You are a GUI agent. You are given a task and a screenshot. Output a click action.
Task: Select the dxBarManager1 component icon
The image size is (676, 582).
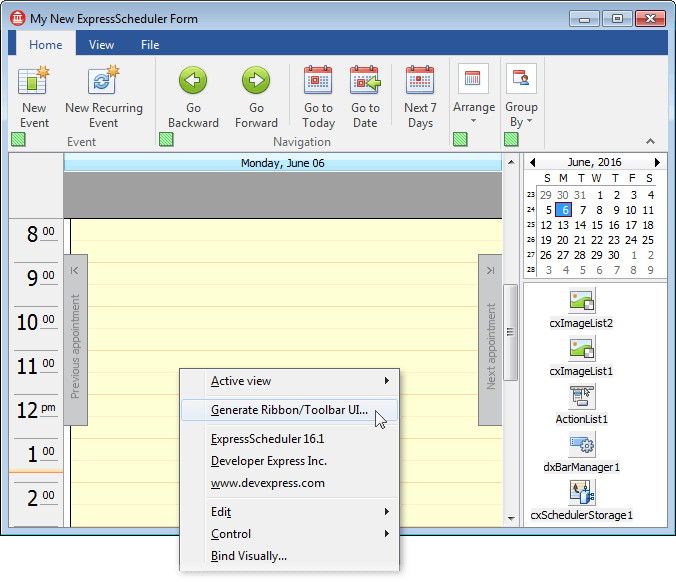coord(581,445)
